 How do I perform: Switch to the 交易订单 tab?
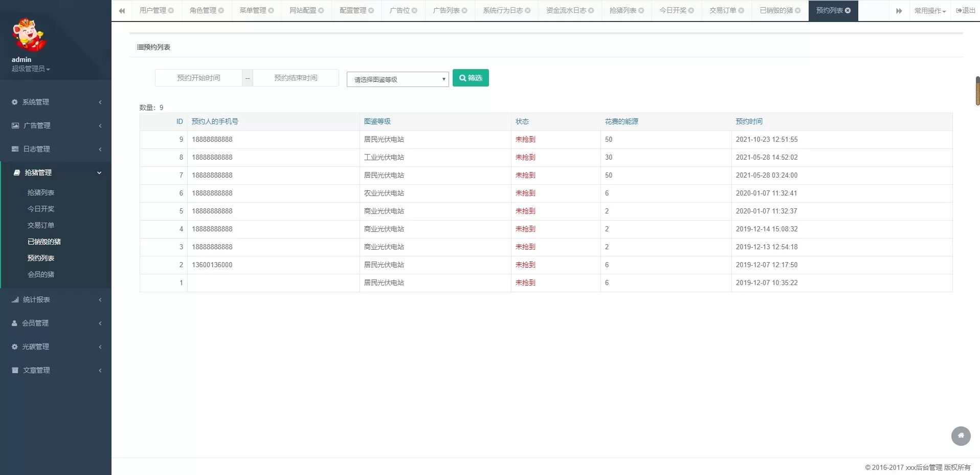coord(722,11)
